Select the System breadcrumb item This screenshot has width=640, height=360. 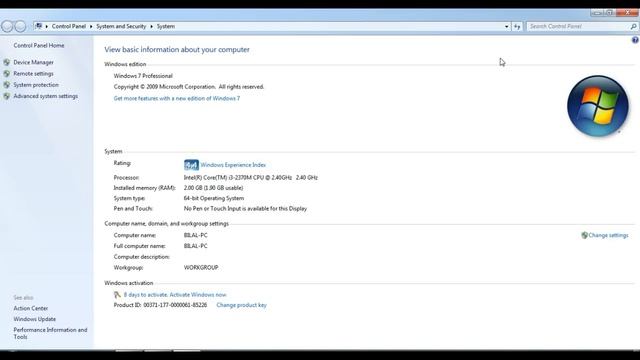pyautogui.click(x=166, y=26)
